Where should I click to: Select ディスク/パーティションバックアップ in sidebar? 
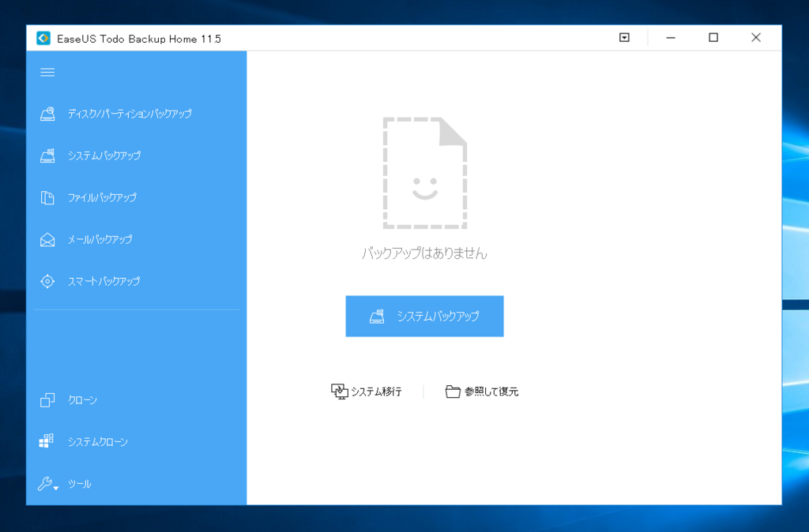[x=130, y=114]
